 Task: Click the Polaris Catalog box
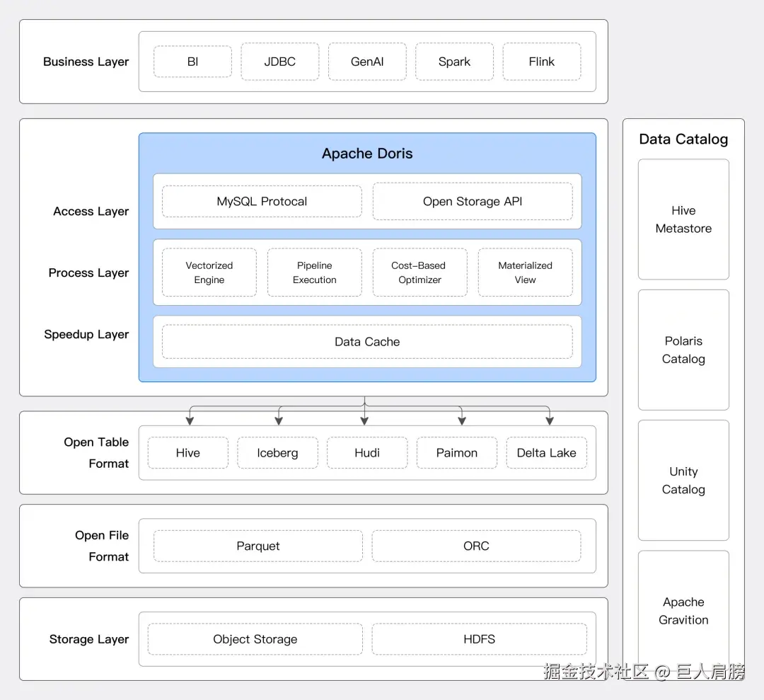pyautogui.click(x=683, y=350)
